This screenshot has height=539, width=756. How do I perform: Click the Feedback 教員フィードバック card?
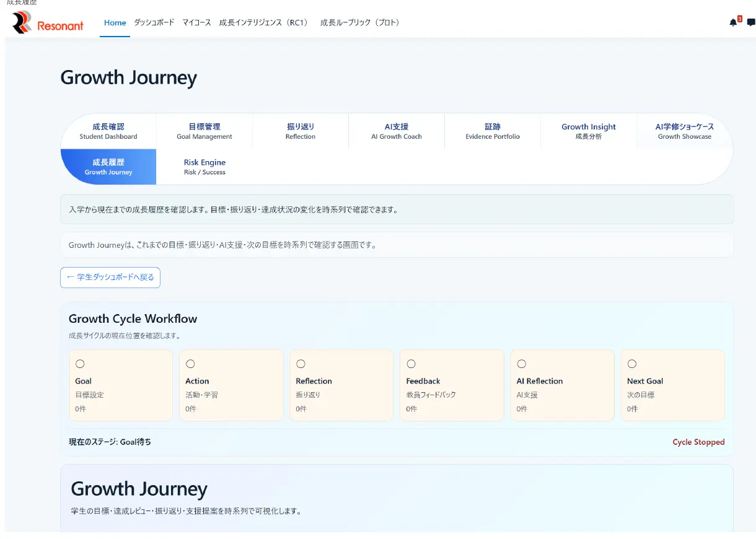(452, 385)
